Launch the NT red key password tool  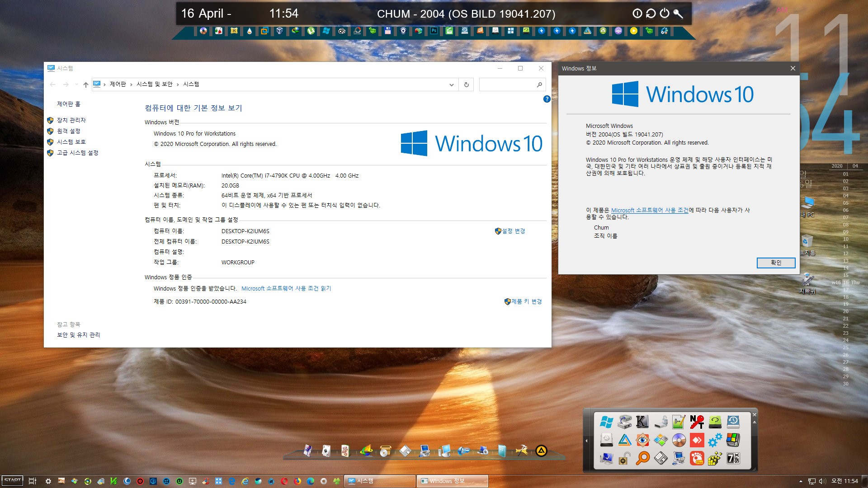pyautogui.click(x=697, y=422)
